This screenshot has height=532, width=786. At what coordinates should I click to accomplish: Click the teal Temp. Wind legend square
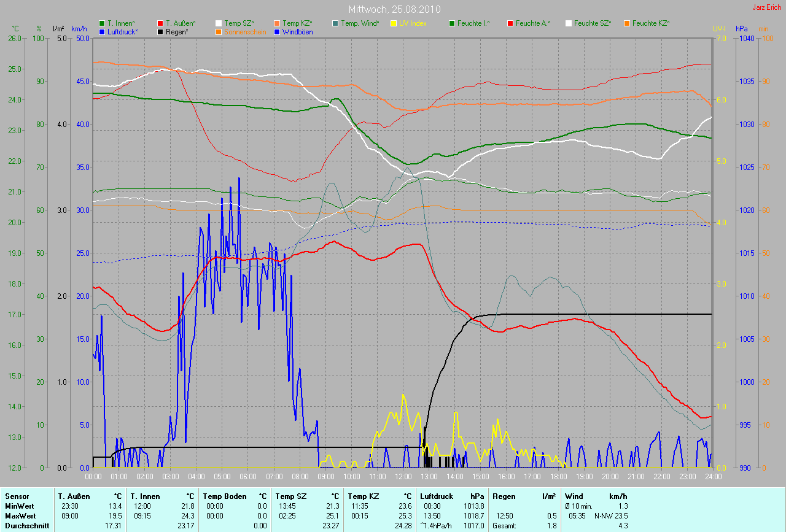335,23
